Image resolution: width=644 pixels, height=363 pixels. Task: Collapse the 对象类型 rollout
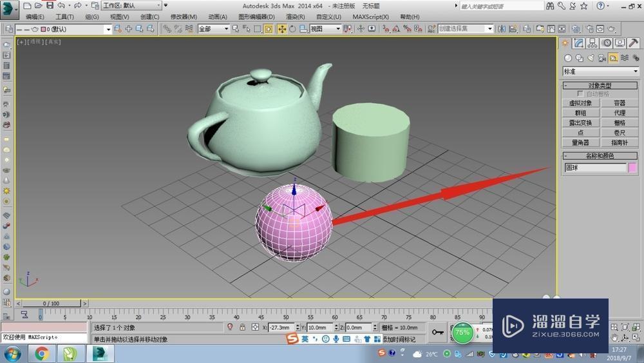(600, 86)
